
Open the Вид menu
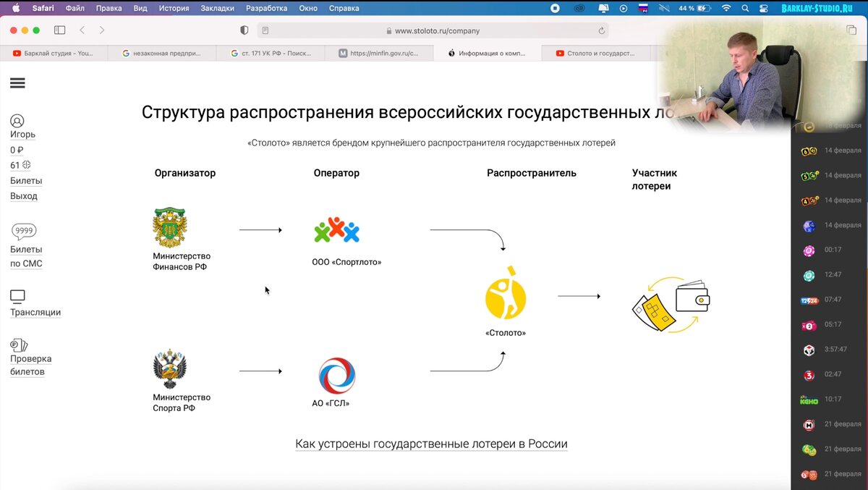[140, 8]
